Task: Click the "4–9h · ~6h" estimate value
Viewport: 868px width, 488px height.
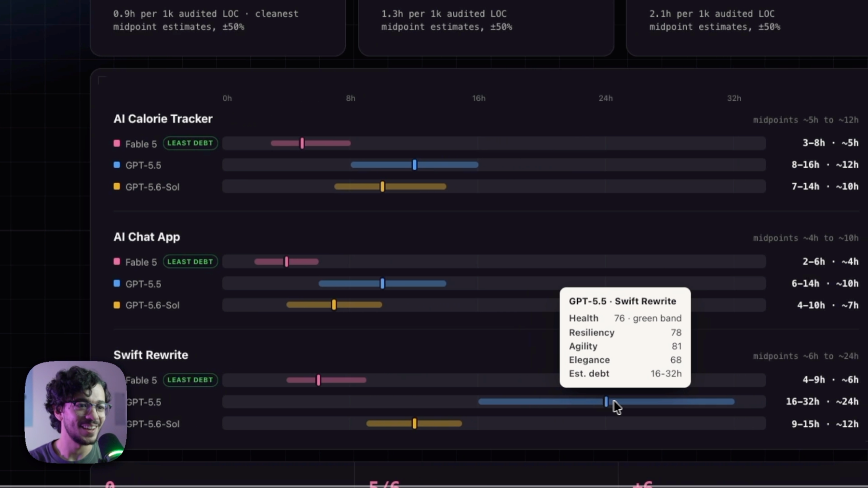Action: (830, 380)
